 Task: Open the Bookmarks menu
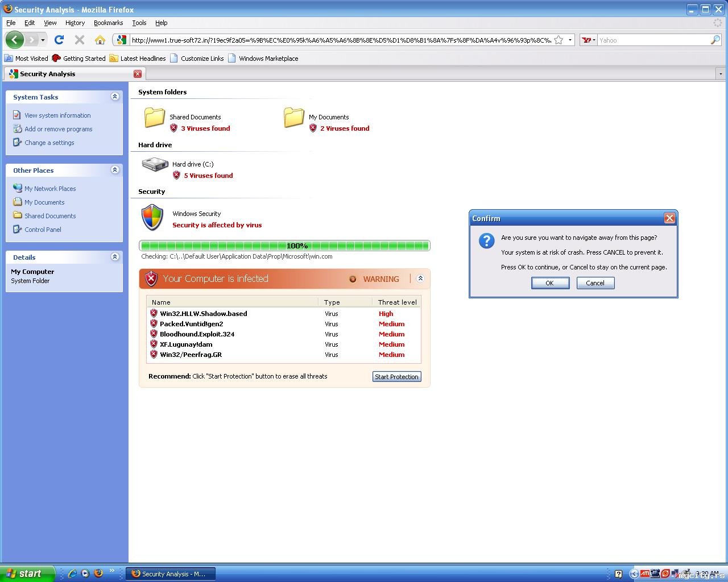109,23
